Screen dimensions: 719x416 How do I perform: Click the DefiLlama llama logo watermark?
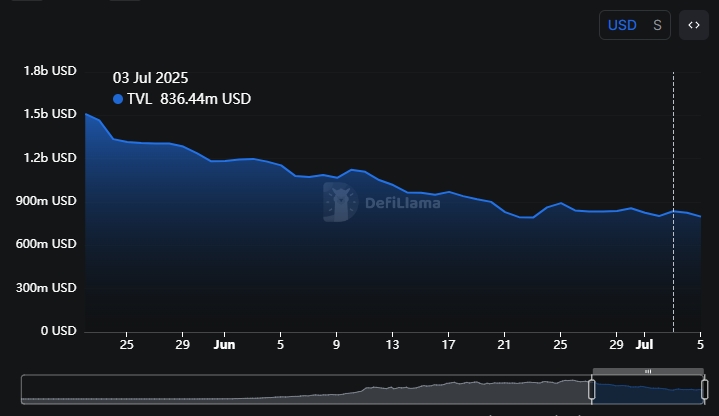coord(341,202)
